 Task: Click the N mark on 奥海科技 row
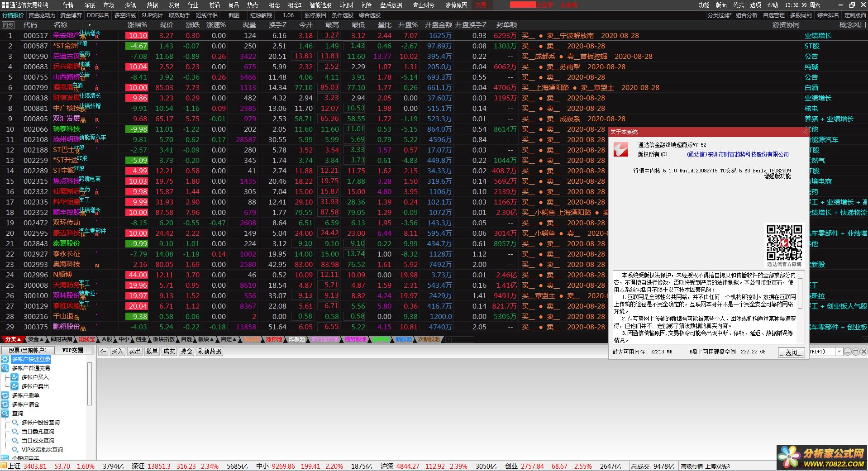[x=97, y=266]
